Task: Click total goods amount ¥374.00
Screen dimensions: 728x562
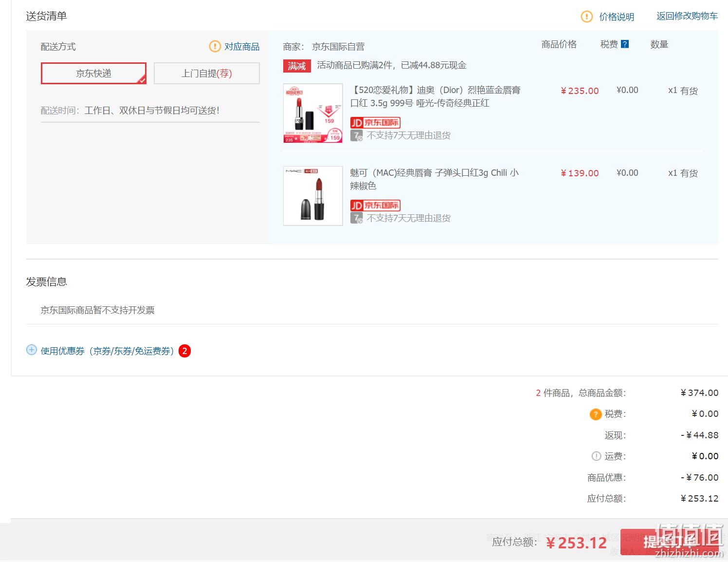Action: pyautogui.click(x=699, y=393)
